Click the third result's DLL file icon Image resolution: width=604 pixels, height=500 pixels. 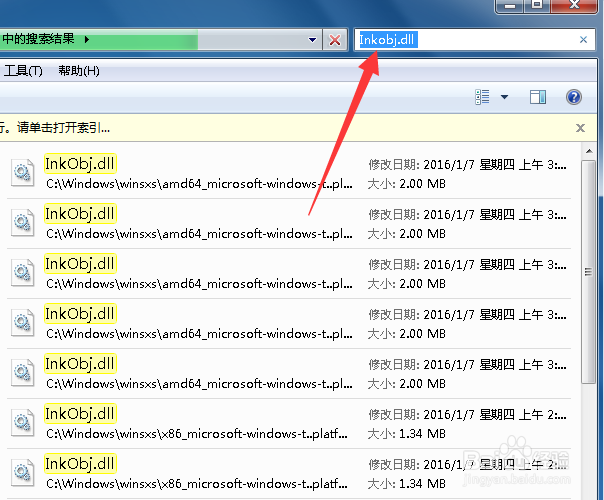pos(22,272)
